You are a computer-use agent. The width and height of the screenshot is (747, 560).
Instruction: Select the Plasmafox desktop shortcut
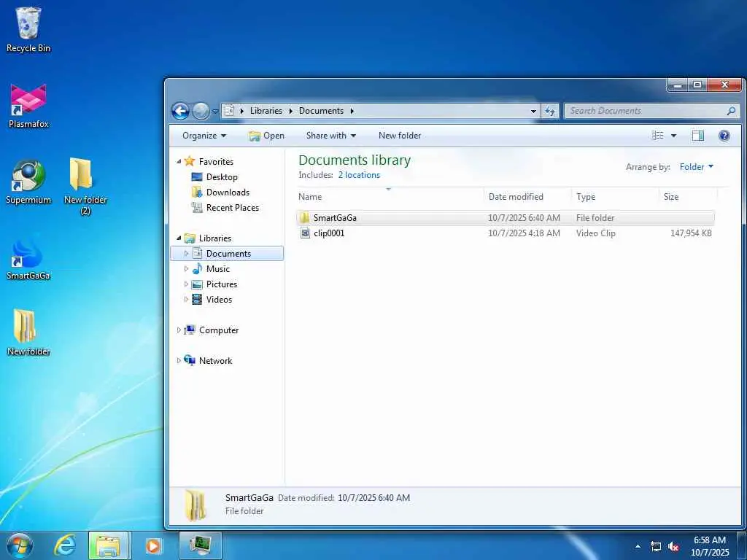point(28,106)
